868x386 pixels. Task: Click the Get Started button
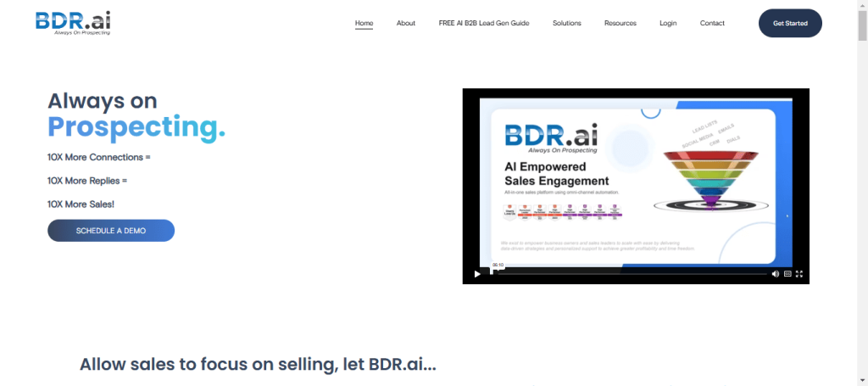[x=790, y=23]
